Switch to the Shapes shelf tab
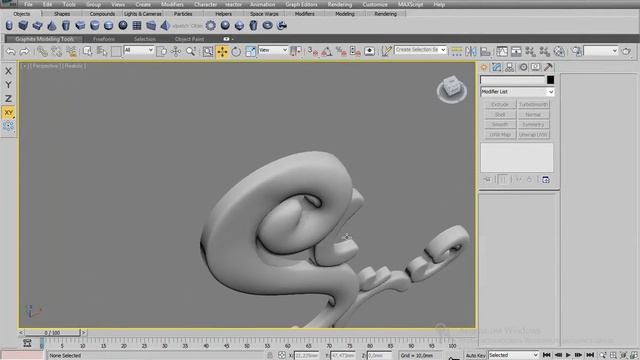This screenshot has width=640, height=360. (x=62, y=14)
